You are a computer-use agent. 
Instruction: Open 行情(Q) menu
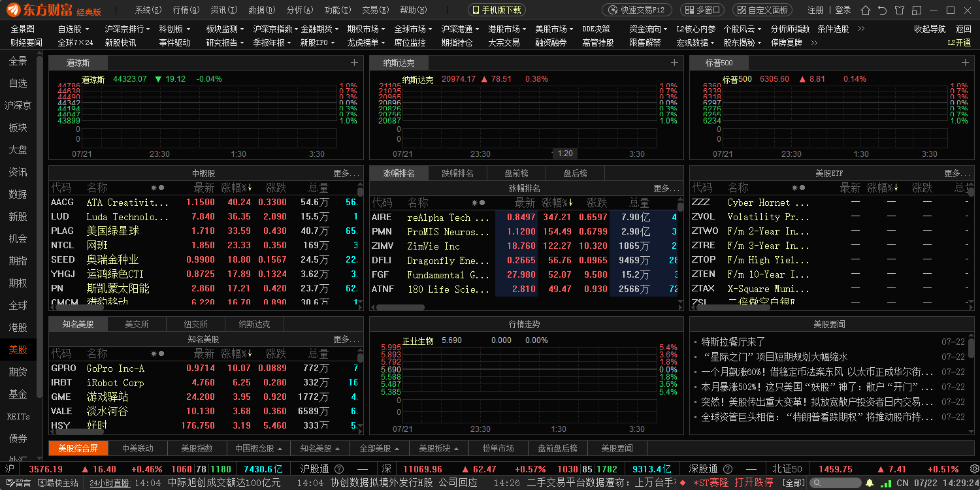[x=186, y=10]
